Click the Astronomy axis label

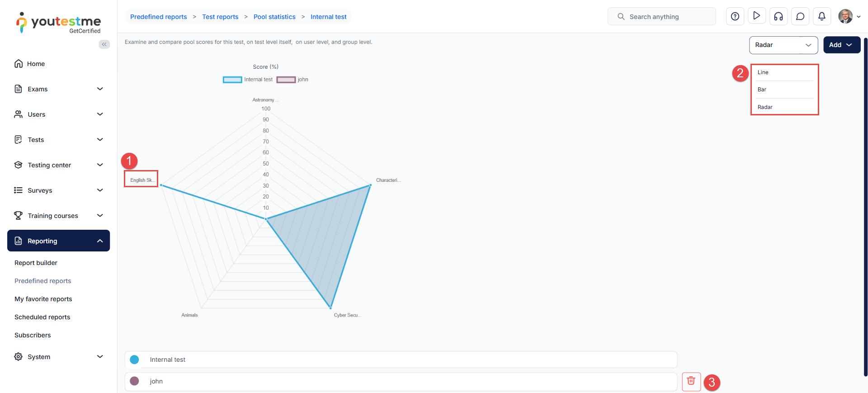pos(265,100)
